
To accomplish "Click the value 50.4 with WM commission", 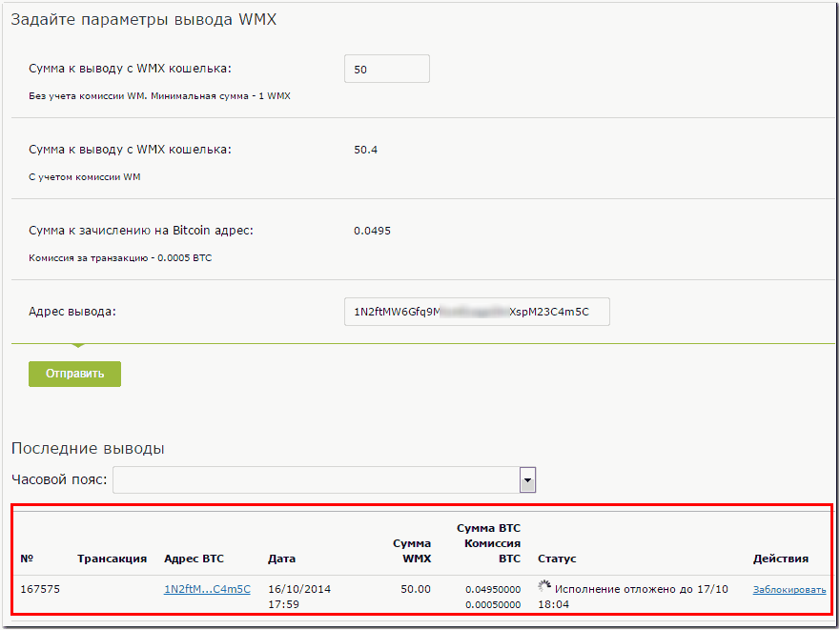I will (365, 150).
